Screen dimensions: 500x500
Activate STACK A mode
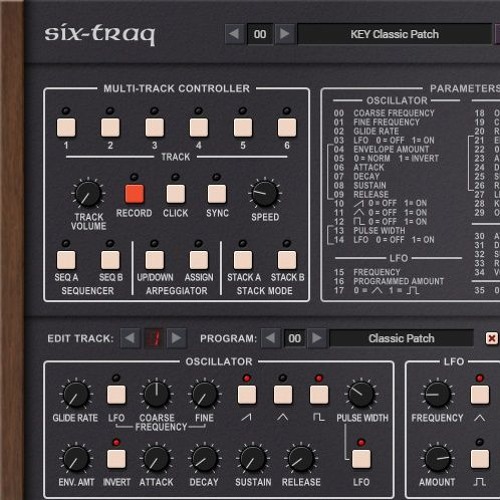tap(243, 260)
